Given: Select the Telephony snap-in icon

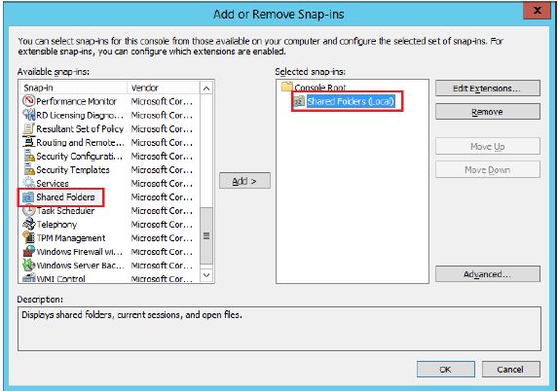Looking at the screenshot, I should click(x=28, y=225).
